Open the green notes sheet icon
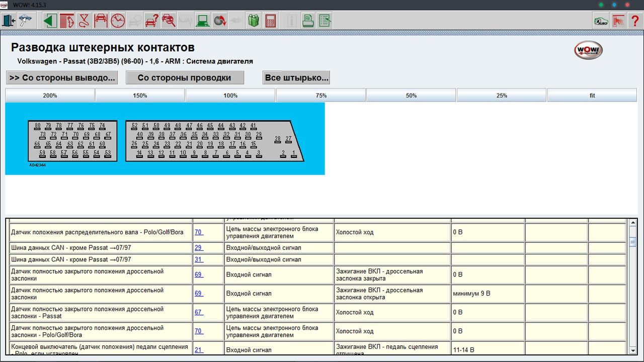The image size is (644, 362). (325, 21)
